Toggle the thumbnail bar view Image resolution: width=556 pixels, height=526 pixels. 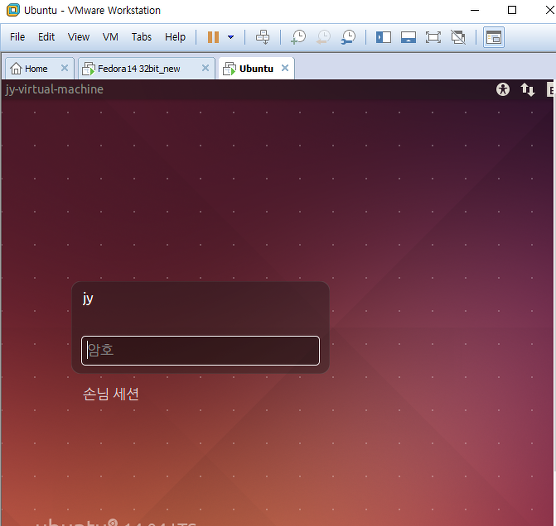(408, 37)
